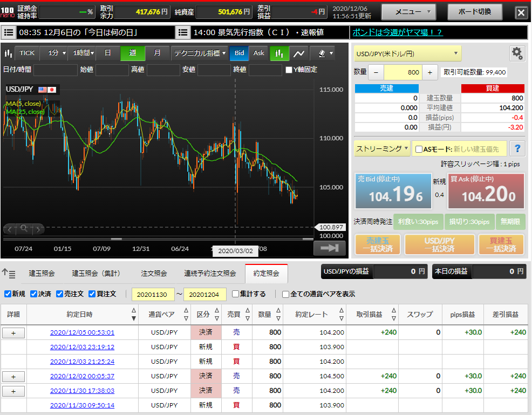Sort by 売買 column arrows
This screenshot has width=532, height=415.
pos(248,314)
